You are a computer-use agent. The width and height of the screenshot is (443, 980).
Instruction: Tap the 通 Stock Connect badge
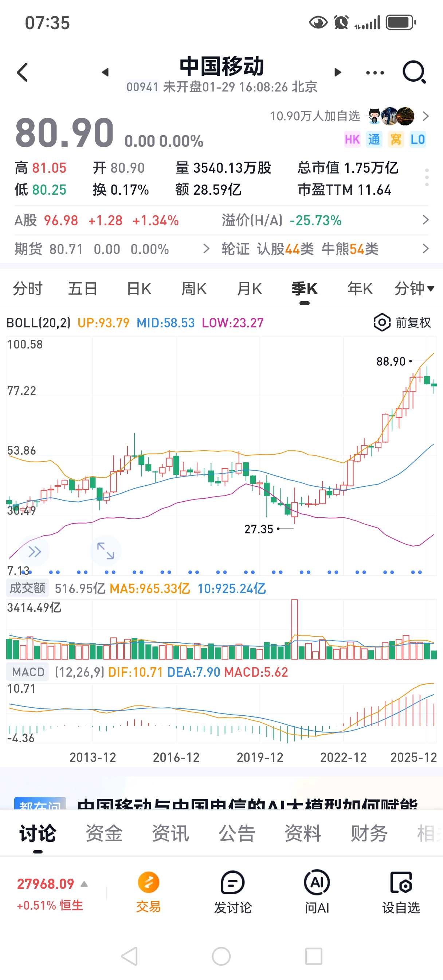[374, 139]
